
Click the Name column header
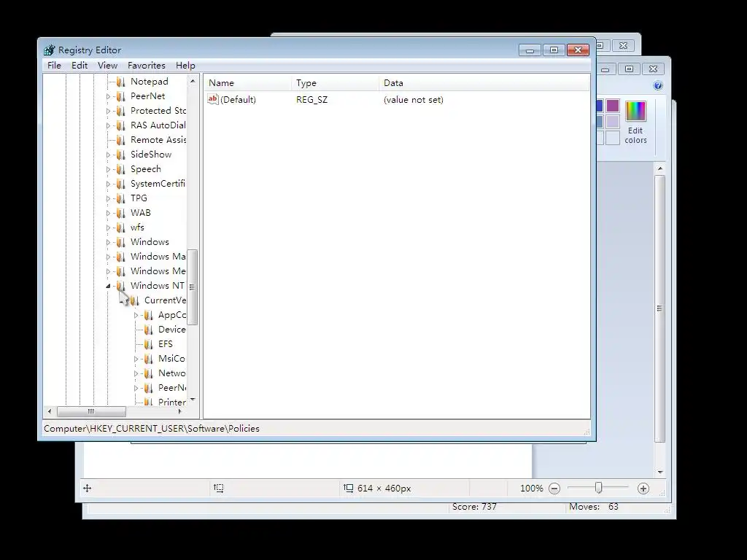point(247,83)
